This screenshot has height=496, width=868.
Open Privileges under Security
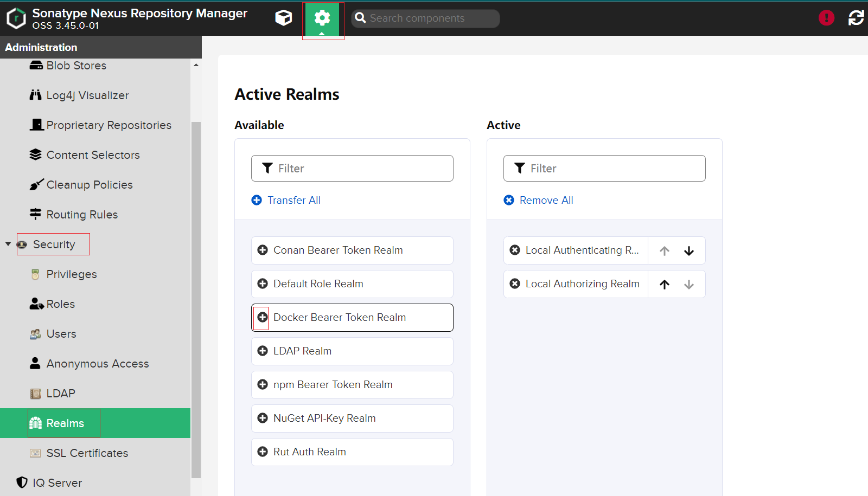63,274
